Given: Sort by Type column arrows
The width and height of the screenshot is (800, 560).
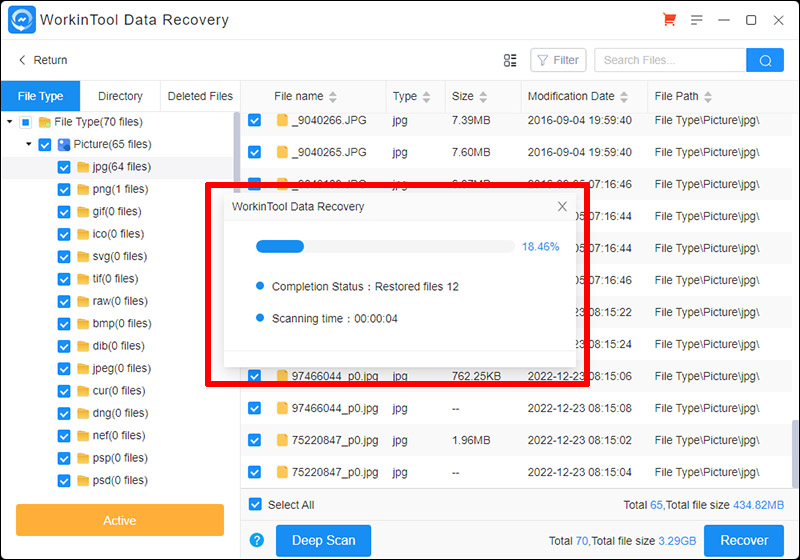Looking at the screenshot, I should tap(427, 96).
